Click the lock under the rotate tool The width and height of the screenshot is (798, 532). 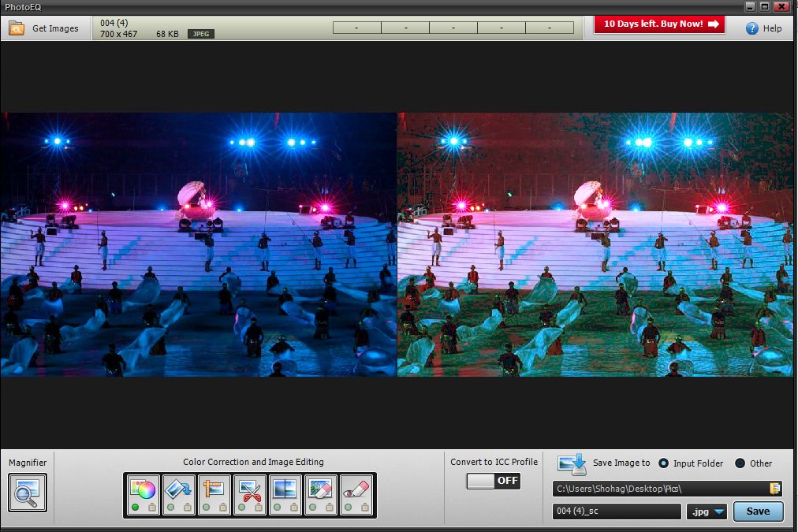click(x=188, y=507)
